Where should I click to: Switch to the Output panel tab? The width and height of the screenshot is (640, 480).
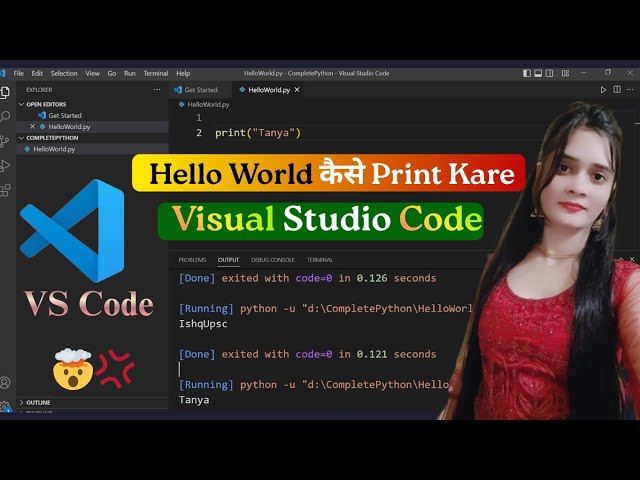tap(228, 260)
